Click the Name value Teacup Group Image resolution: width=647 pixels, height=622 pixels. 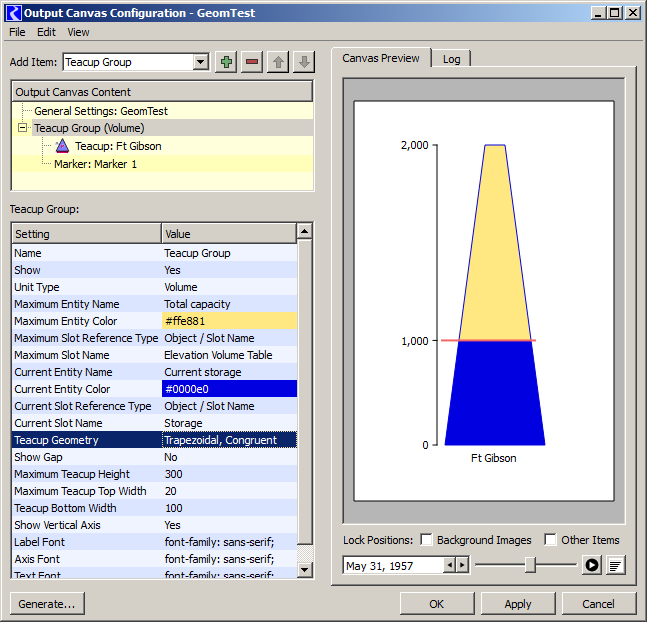[229, 253]
